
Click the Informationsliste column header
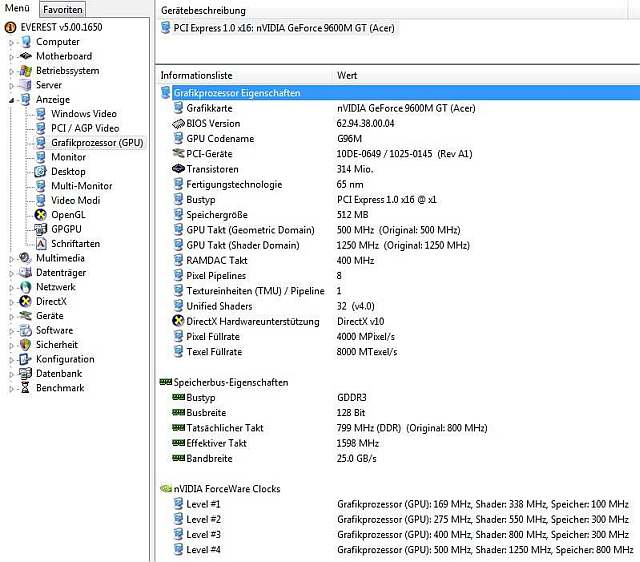tap(196, 76)
